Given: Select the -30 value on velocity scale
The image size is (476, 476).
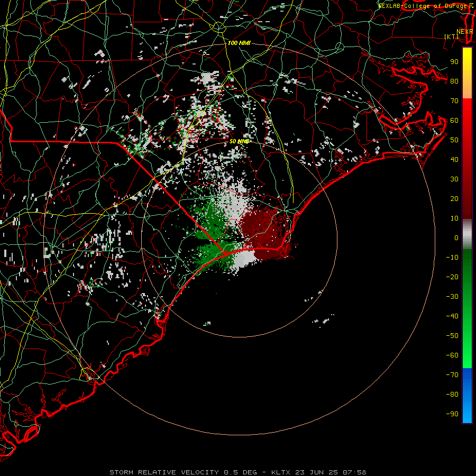Looking at the screenshot, I should (452, 297).
